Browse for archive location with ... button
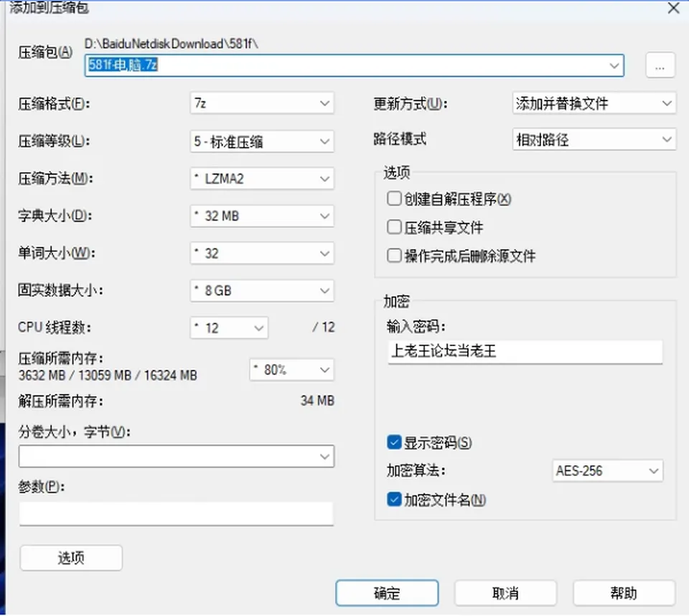This screenshot has width=689, height=616. click(x=660, y=65)
